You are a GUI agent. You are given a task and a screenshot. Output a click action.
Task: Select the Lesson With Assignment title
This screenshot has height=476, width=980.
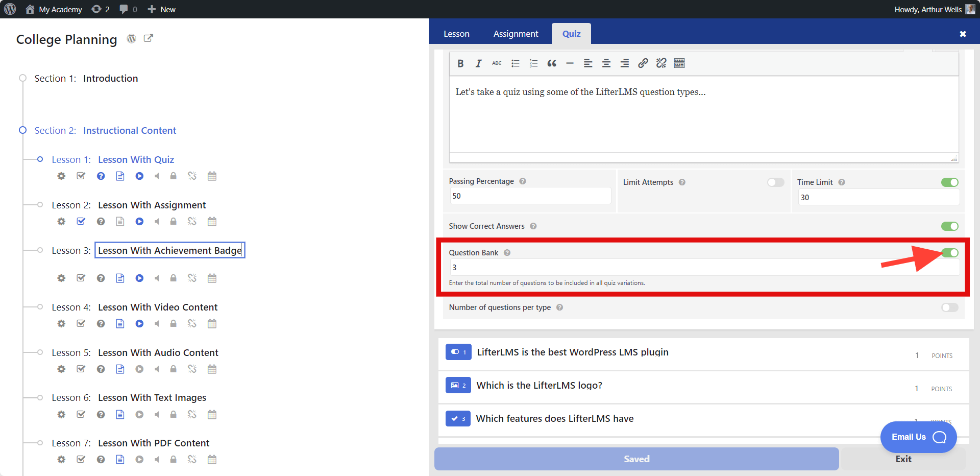click(152, 205)
